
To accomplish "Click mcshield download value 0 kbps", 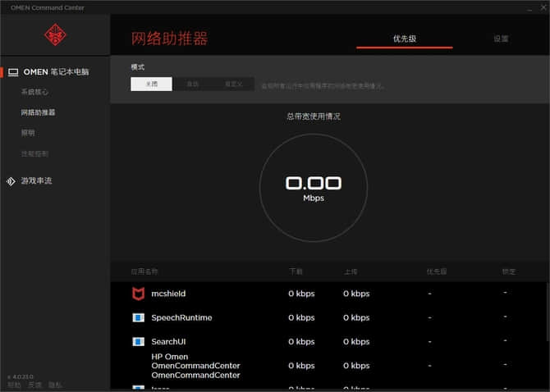I will (301, 294).
